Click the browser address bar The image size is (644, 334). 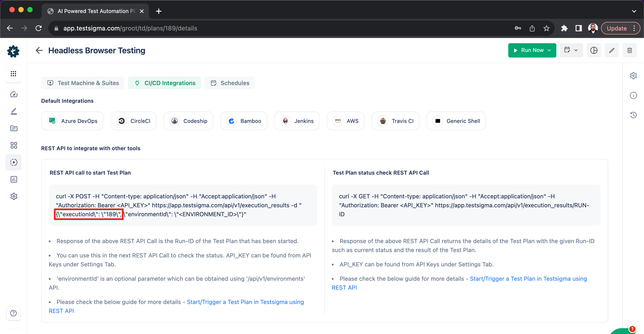(x=275, y=28)
